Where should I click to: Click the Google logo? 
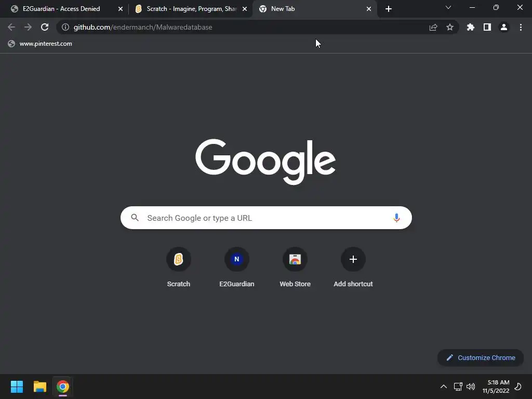[x=265, y=162]
